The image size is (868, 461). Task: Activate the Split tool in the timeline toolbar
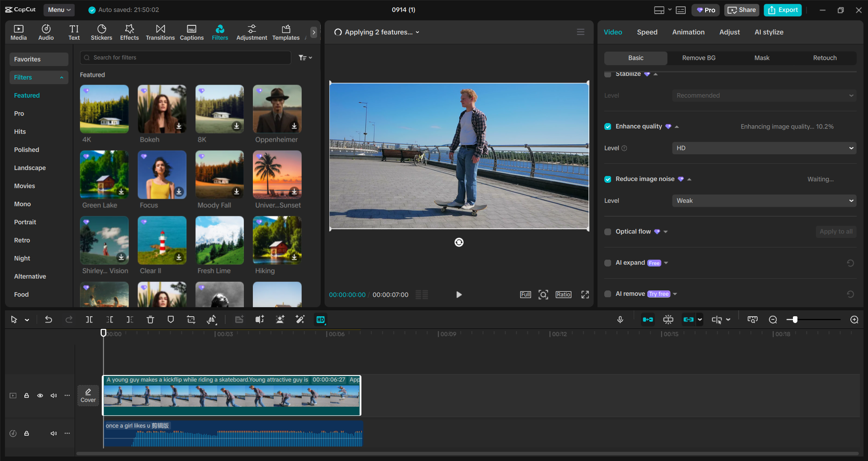[x=89, y=319]
